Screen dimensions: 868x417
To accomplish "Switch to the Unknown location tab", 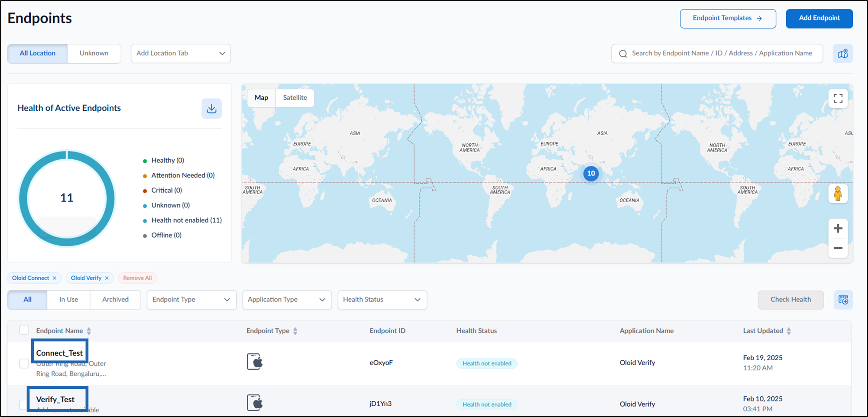I will [x=94, y=53].
